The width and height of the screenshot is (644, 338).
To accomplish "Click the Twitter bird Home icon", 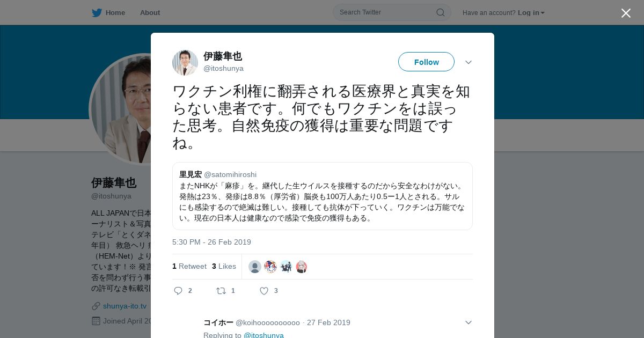I will point(97,13).
